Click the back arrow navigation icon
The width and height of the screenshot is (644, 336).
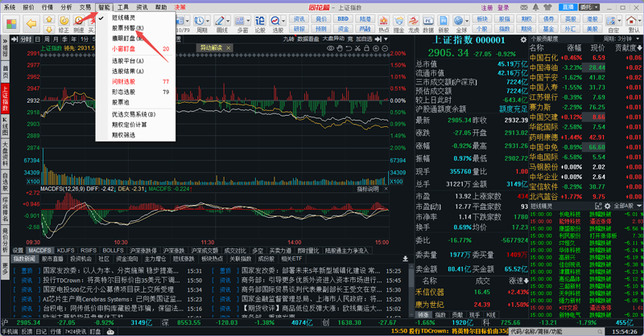coord(31,23)
